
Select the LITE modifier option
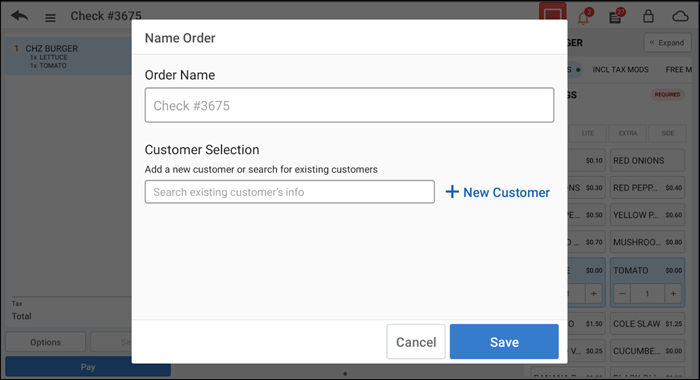(588, 133)
